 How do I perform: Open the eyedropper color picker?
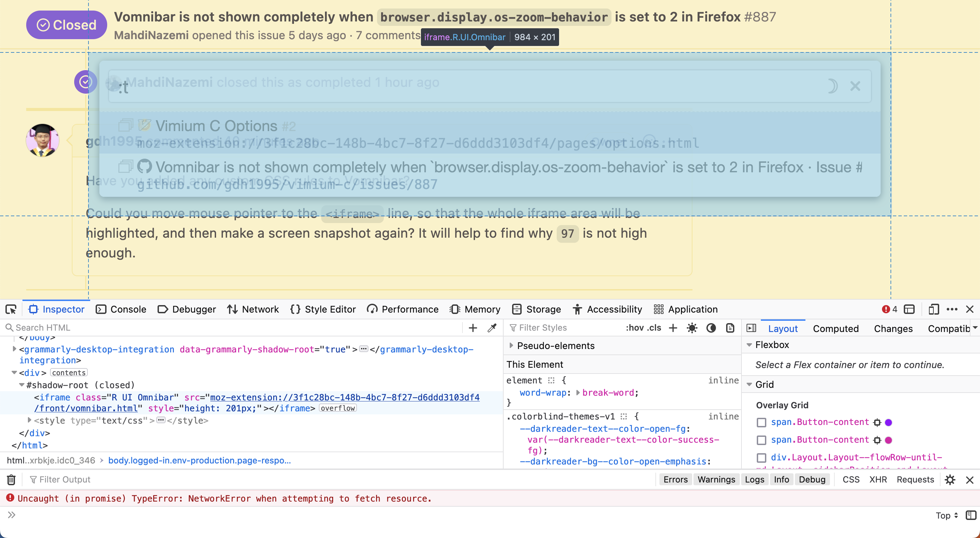tap(492, 328)
